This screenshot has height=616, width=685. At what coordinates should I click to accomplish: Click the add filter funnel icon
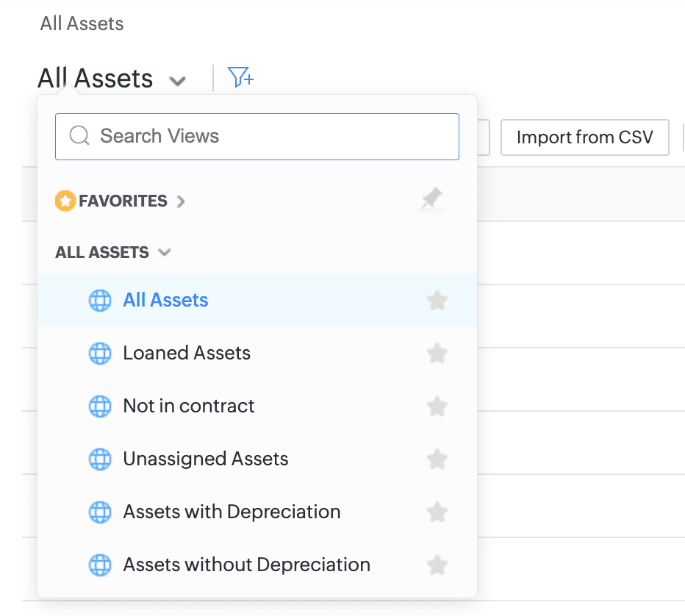[x=240, y=77]
